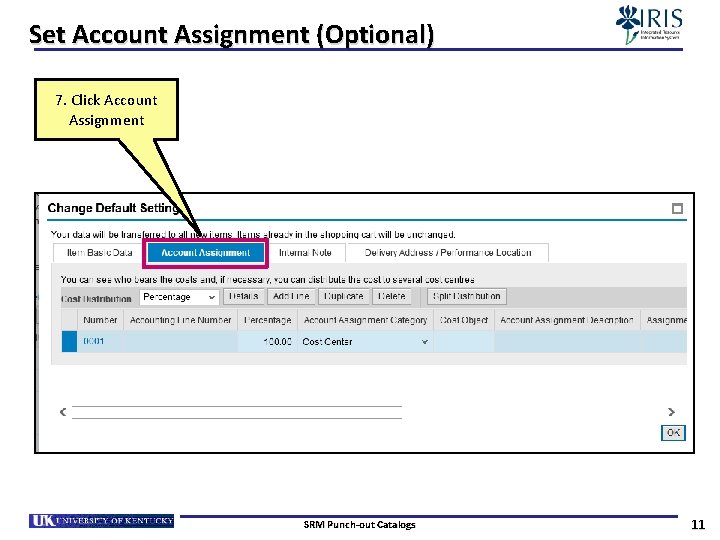
Task: Click the Details button
Action: tap(243, 296)
